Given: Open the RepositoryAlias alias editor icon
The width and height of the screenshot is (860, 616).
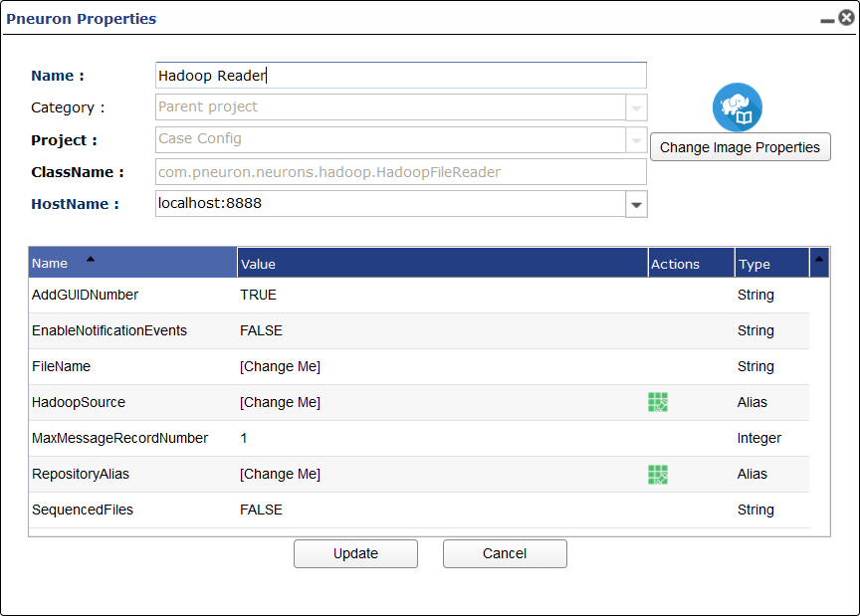Looking at the screenshot, I should click(658, 475).
